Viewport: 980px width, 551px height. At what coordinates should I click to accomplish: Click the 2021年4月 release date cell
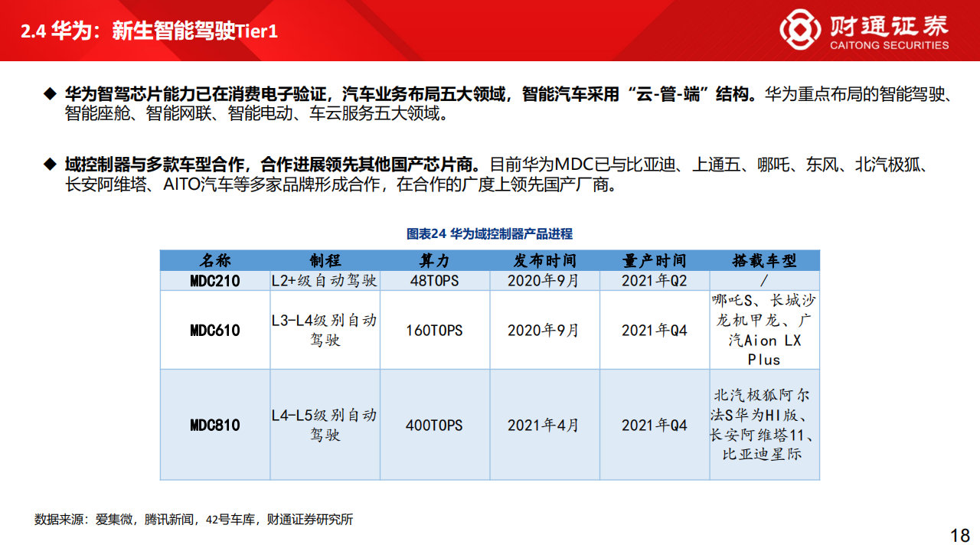click(544, 425)
